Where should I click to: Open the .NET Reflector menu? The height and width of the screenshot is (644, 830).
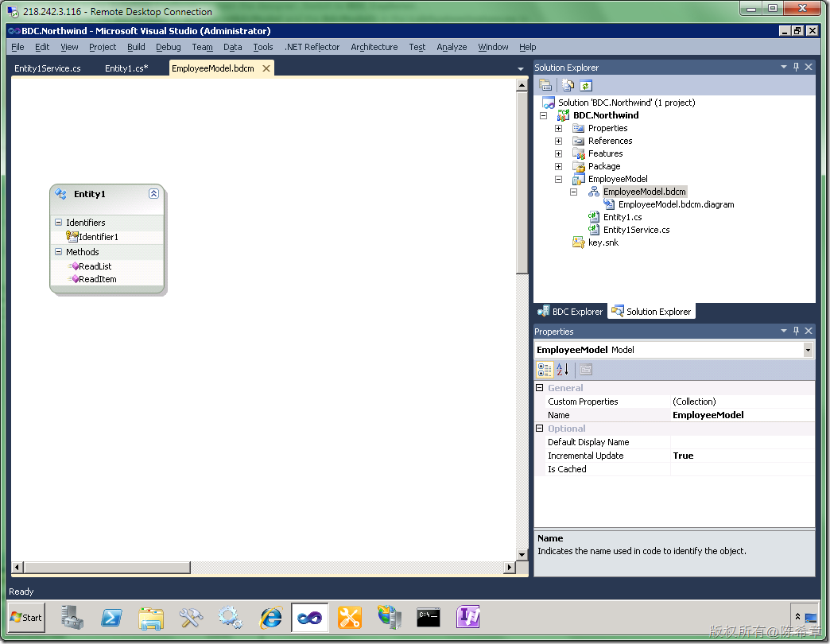tap(312, 47)
